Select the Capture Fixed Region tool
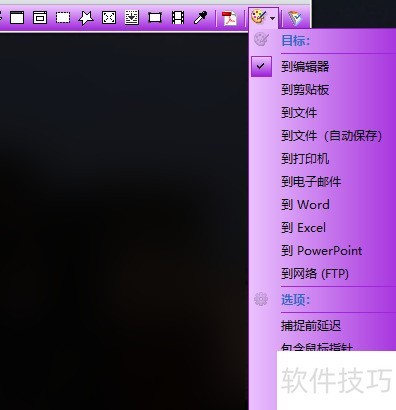Image resolution: width=396 pixels, height=410 pixels. (x=155, y=17)
